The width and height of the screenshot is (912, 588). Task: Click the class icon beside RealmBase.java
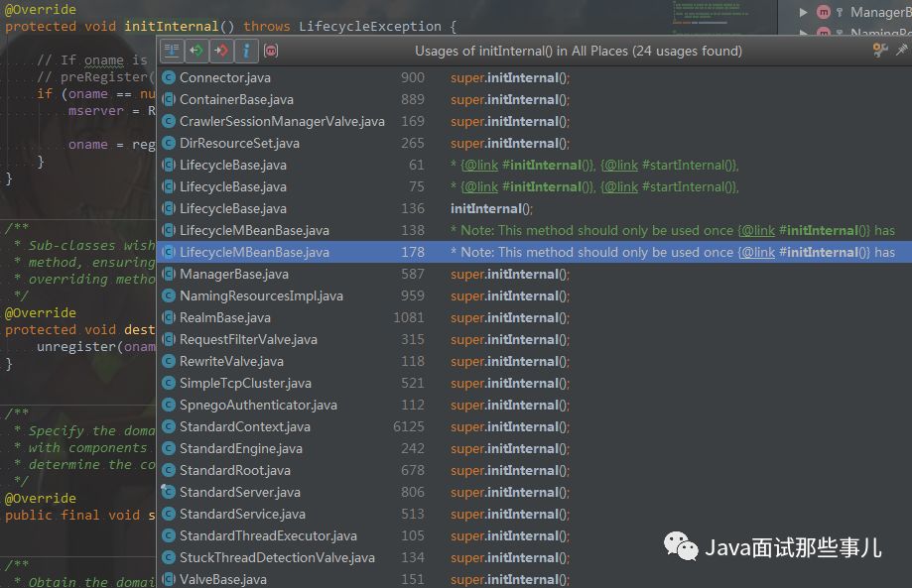(x=169, y=317)
